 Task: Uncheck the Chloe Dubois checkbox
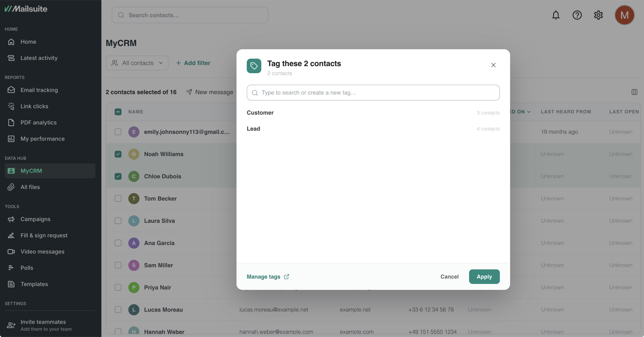pos(118,176)
